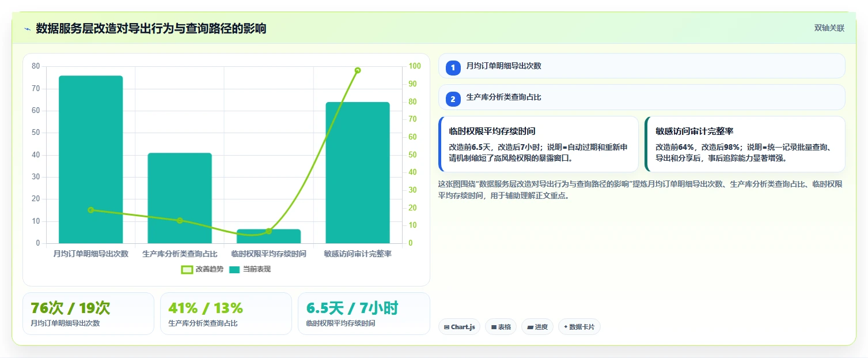Click the 双轴关联 label
This screenshot has width=868, height=358.
829,28
